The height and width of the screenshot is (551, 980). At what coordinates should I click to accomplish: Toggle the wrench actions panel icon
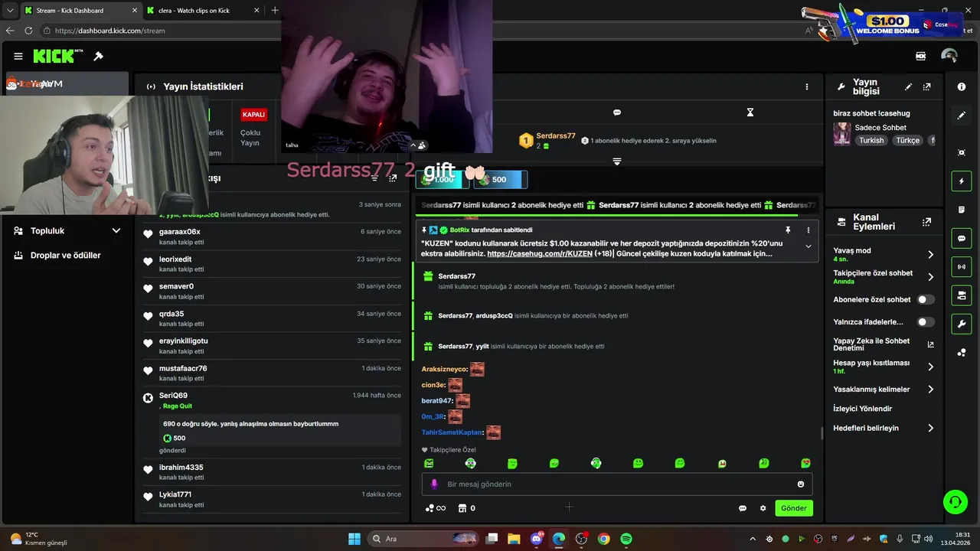pos(962,324)
